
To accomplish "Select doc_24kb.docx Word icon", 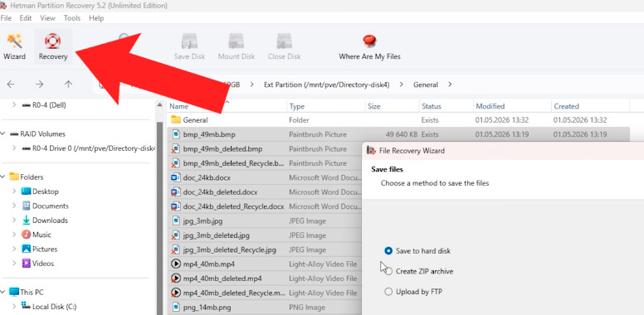I will 176,177.
